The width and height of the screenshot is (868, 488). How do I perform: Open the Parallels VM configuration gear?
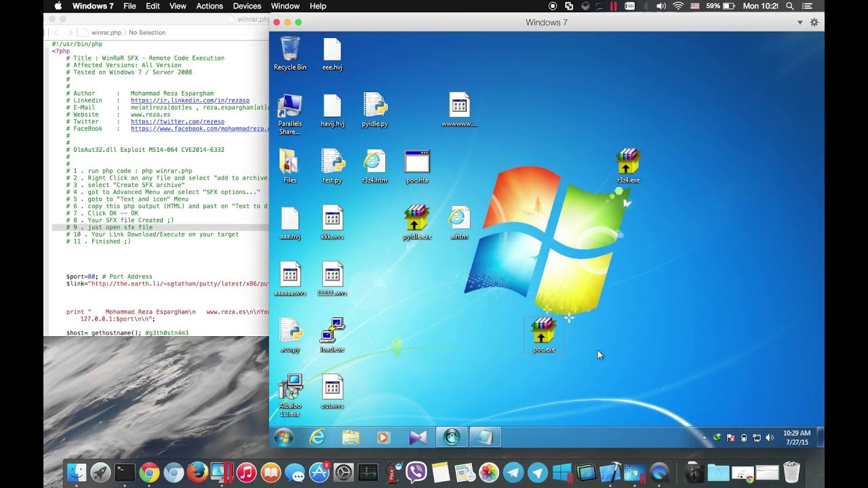tap(814, 22)
